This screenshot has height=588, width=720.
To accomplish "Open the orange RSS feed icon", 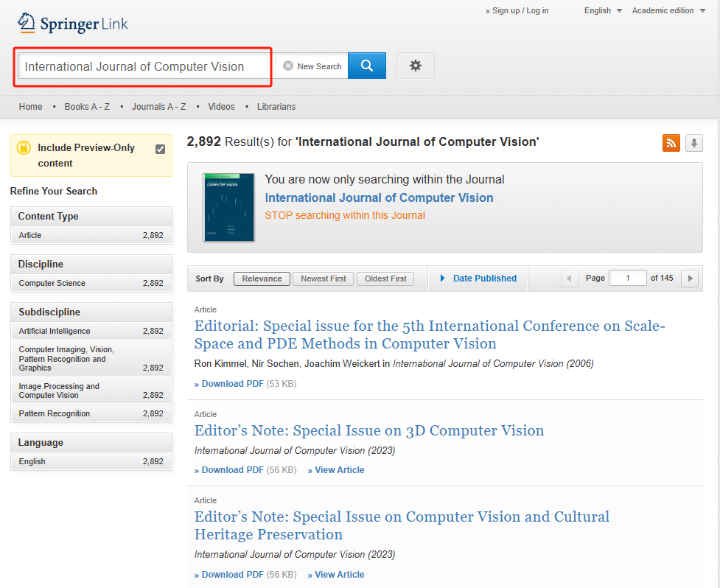I will pos(671,143).
